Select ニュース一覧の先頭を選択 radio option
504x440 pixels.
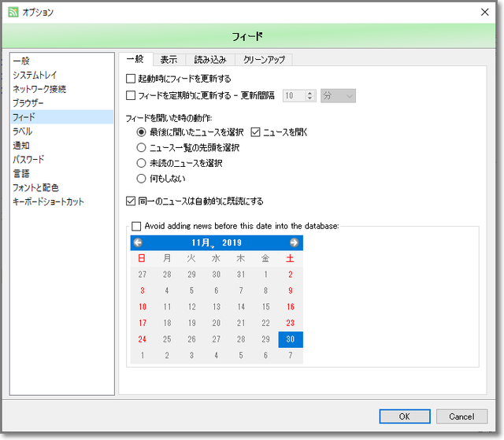pos(142,147)
